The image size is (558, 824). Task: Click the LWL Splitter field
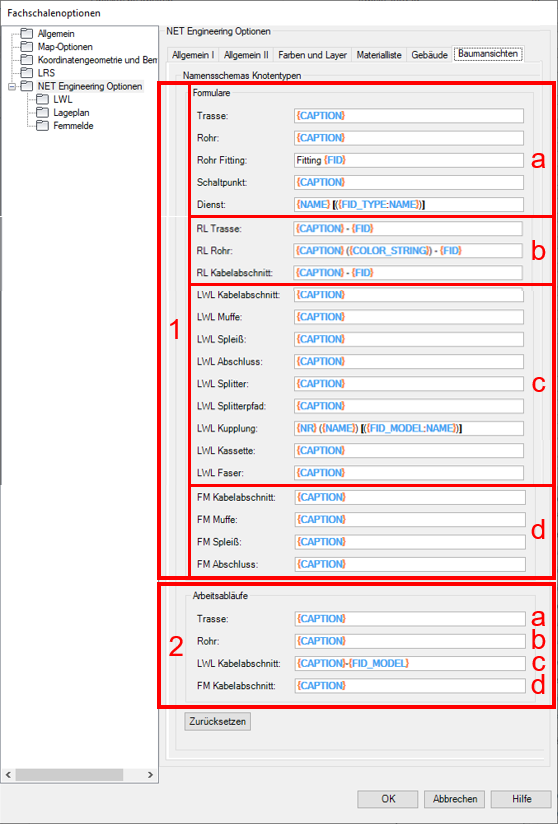pyautogui.click(x=409, y=384)
